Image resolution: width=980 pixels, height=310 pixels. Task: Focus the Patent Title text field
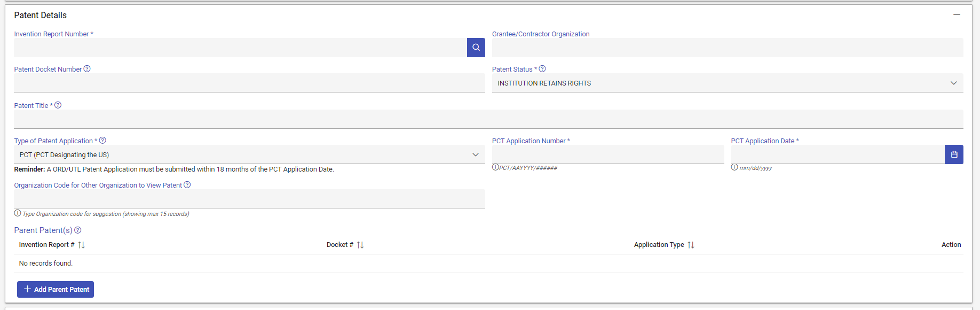(x=488, y=119)
